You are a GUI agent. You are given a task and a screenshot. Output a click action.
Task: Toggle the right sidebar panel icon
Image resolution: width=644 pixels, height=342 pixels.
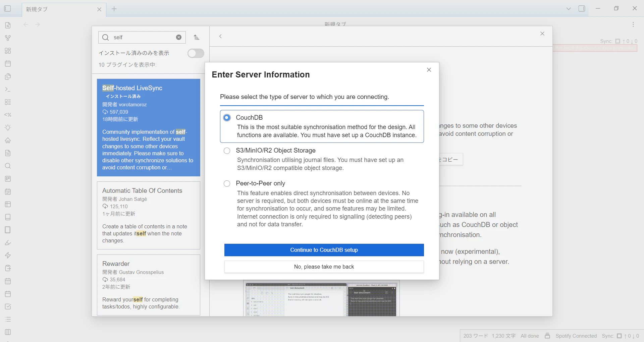[582, 9]
